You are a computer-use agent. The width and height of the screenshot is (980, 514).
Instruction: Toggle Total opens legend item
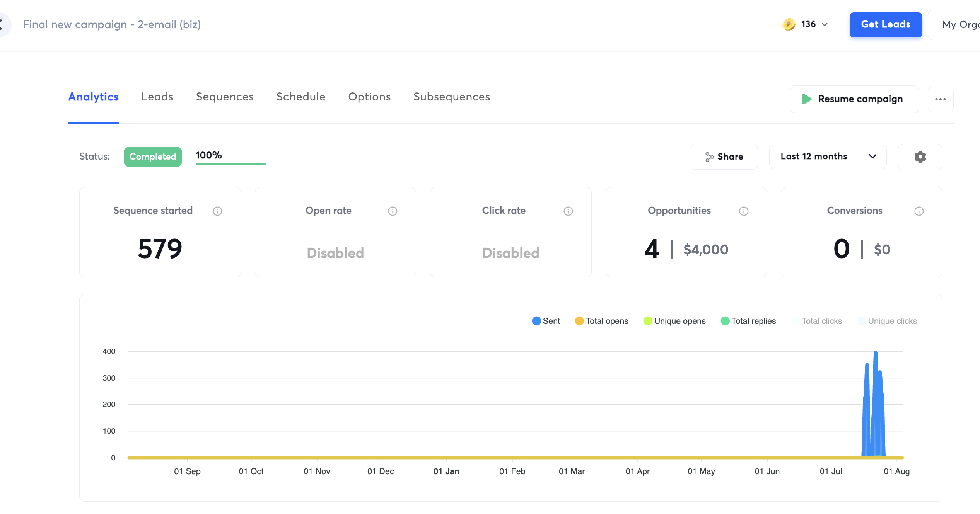pos(601,321)
